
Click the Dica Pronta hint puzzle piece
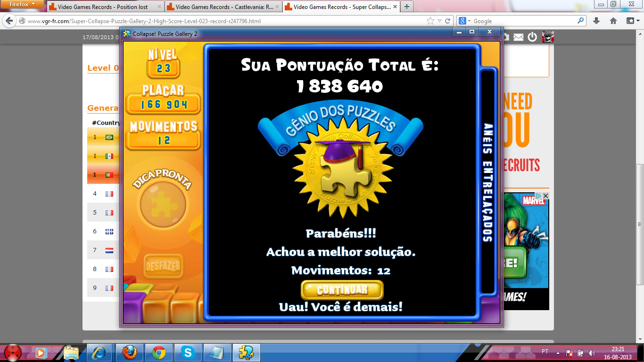[163, 205]
